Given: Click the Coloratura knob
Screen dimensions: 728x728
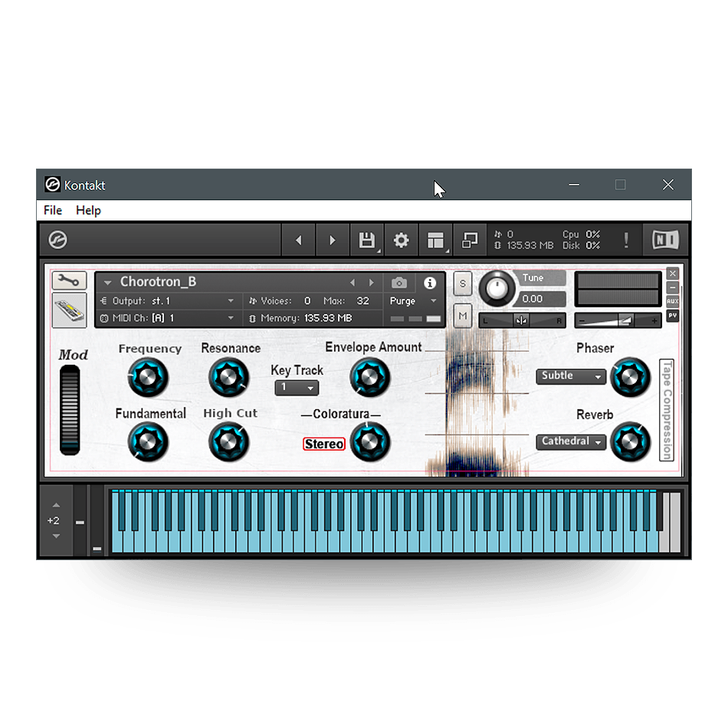Looking at the screenshot, I should tap(369, 441).
